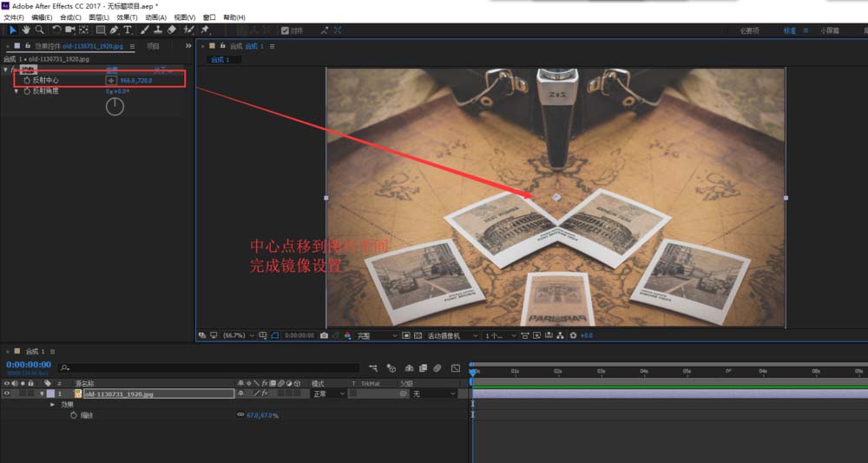Select the Hand tool in the toolbar
The width and height of the screenshot is (868, 463).
click(x=26, y=30)
